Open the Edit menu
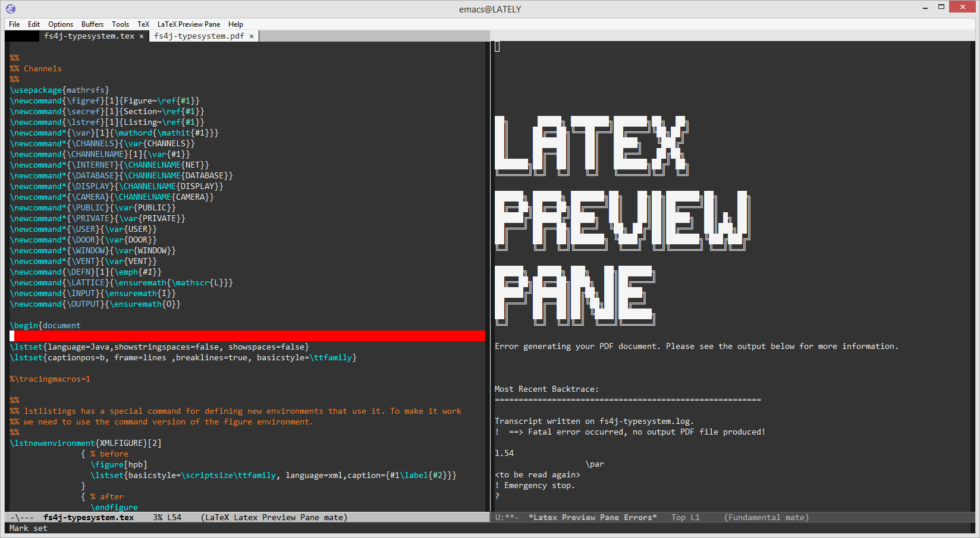The height and width of the screenshot is (538, 980). (x=33, y=24)
